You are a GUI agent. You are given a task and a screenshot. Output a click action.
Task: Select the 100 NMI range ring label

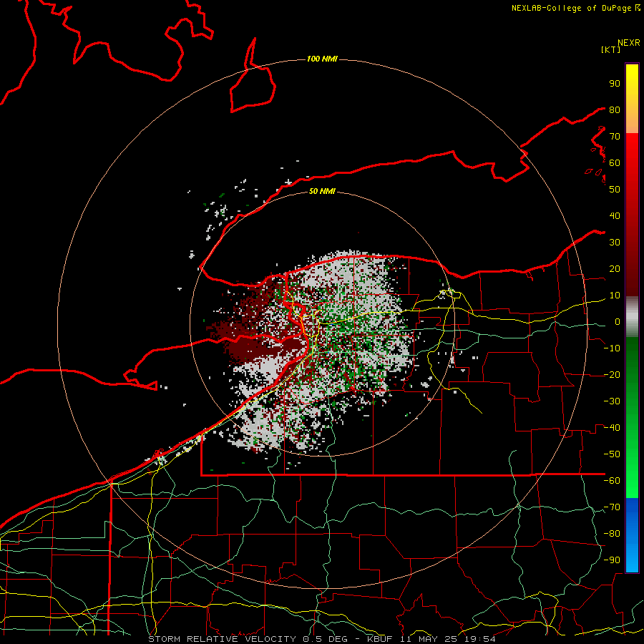322,59
